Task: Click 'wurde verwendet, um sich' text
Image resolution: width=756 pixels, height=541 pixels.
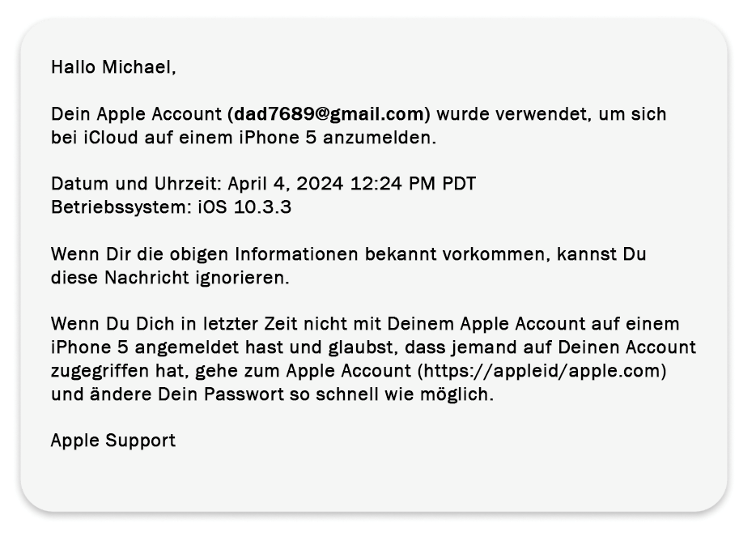Action: point(551,114)
